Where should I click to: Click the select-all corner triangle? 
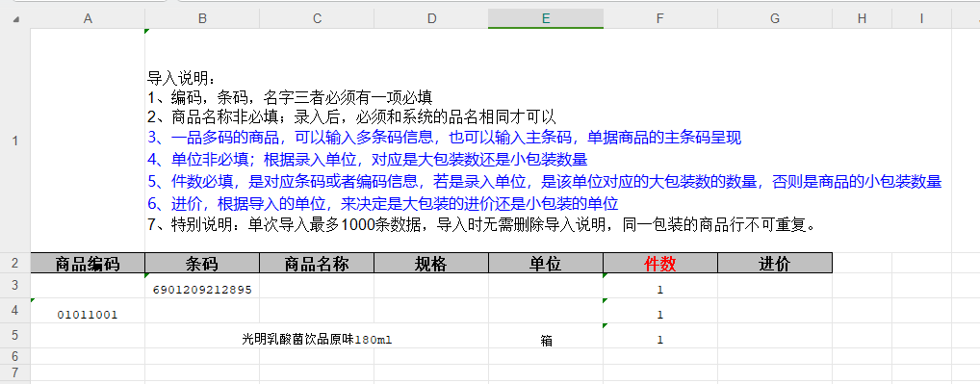coord(15,19)
